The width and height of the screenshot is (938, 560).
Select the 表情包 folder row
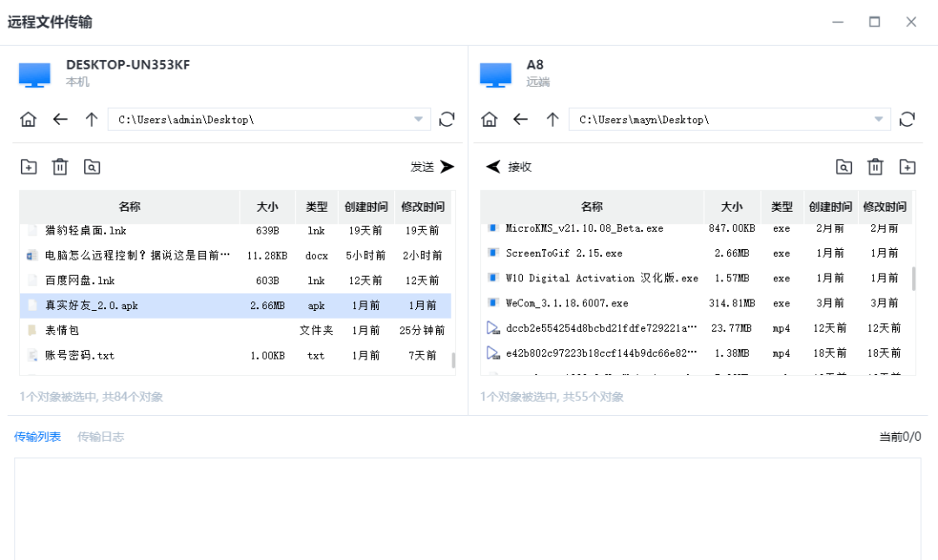click(130, 330)
